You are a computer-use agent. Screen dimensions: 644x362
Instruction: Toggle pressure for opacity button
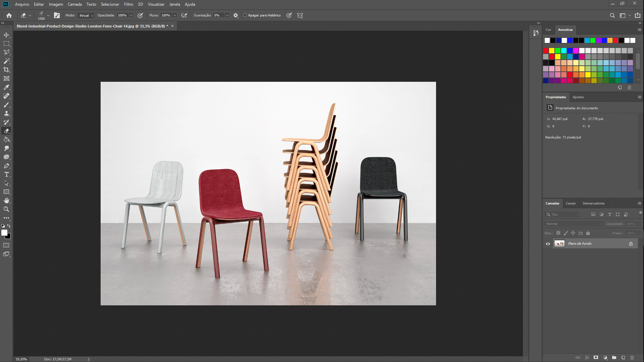[x=140, y=15]
